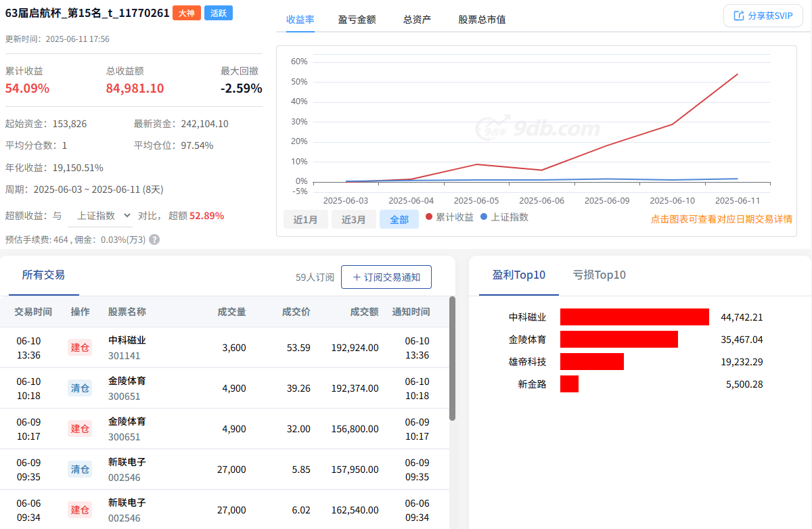Click the cumulative return value 54.09%
The height and width of the screenshot is (529, 812).
pyautogui.click(x=27, y=89)
